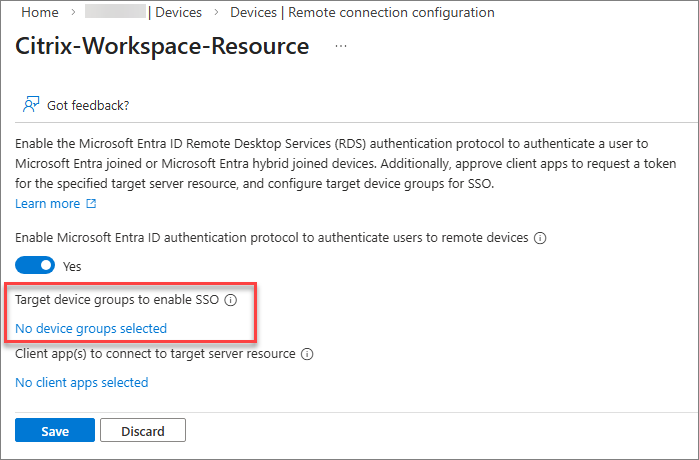
Task: Click info icon for Entra ID authentication protocol
Action: click(x=540, y=238)
